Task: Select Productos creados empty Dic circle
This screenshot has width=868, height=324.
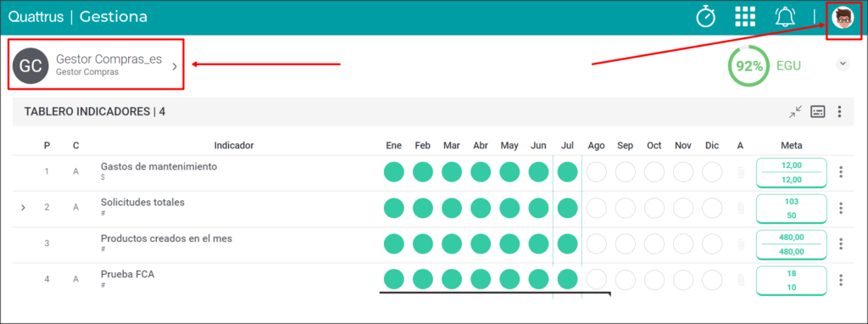Action: coord(712,244)
